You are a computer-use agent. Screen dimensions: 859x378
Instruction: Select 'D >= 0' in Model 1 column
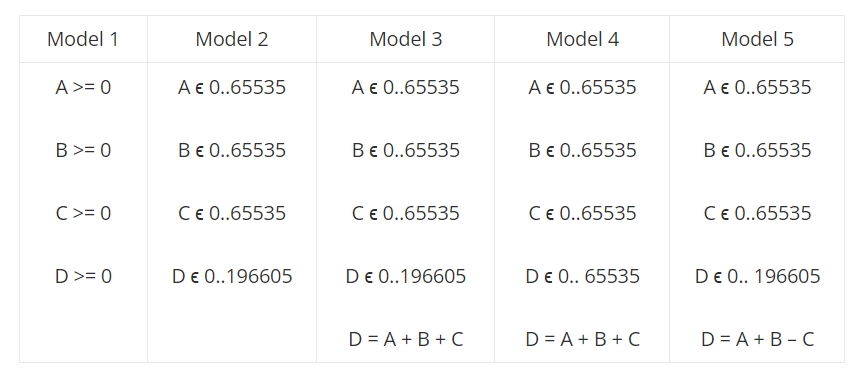(83, 276)
